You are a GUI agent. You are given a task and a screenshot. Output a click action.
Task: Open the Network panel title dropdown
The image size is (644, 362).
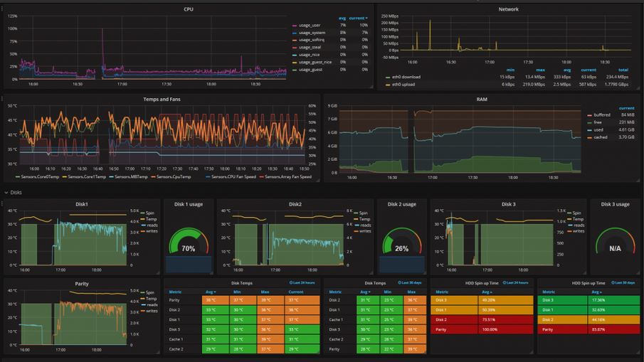click(508, 9)
